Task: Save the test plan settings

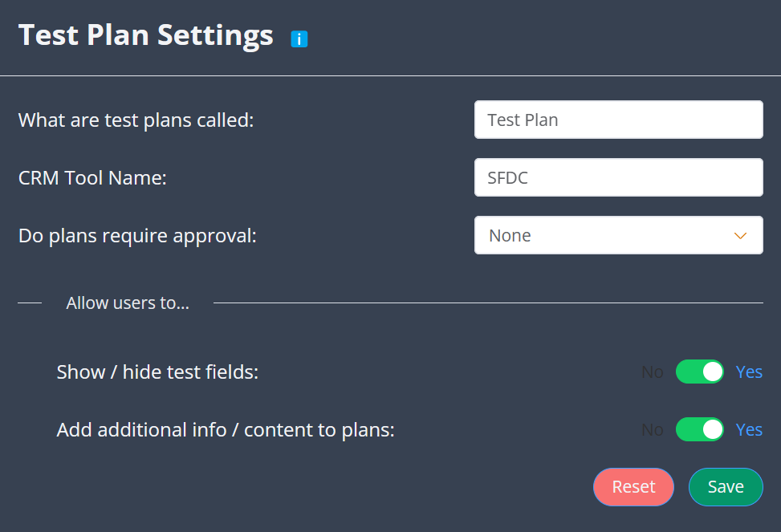Action: tap(726, 487)
